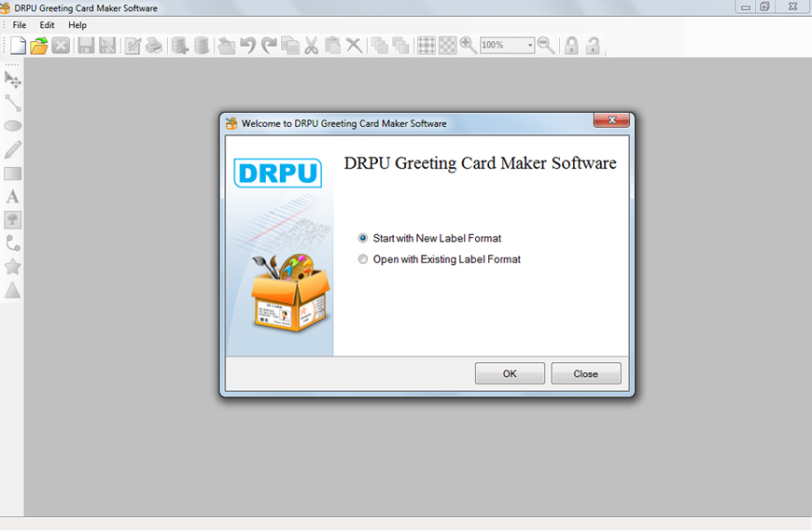Screen dimensions: 812x530
Task: Click the gray X icon beside the Open folder icon
Action: [x=61, y=46]
